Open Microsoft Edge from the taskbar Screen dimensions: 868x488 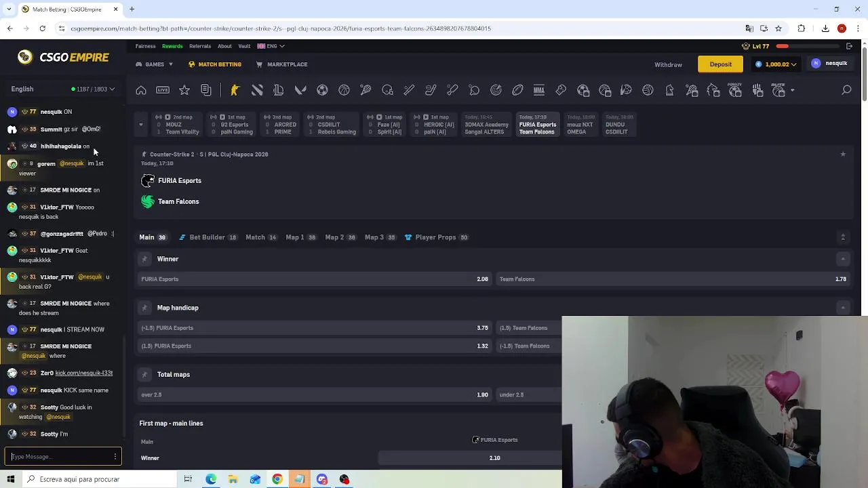pyautogui.click(x=211, y=479)
